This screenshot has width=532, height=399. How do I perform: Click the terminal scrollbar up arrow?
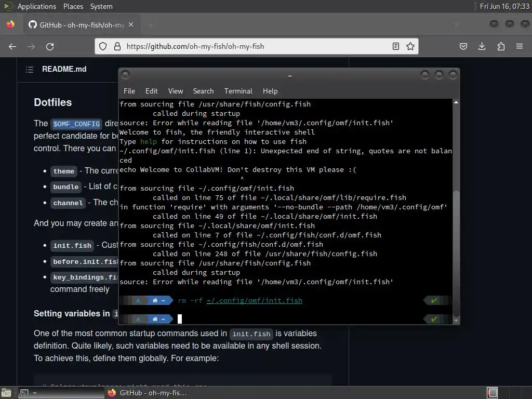point(456,102)
